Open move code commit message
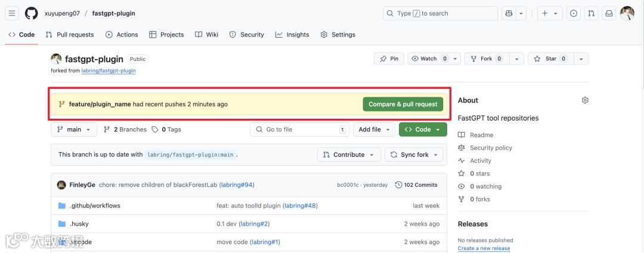This screenshot has height=253, width=644. [232, 242]
